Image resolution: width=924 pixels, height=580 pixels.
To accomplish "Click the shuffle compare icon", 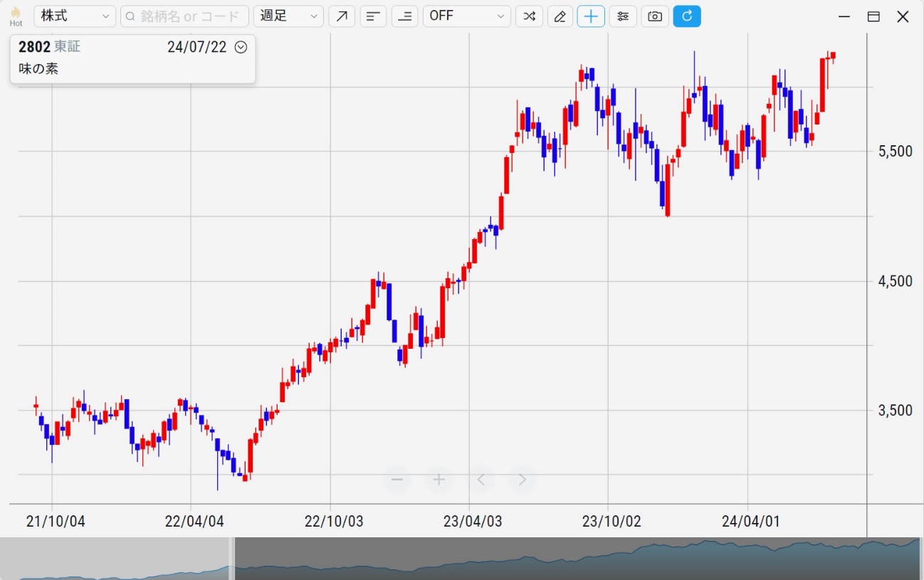I will click(x=529, y=16).
